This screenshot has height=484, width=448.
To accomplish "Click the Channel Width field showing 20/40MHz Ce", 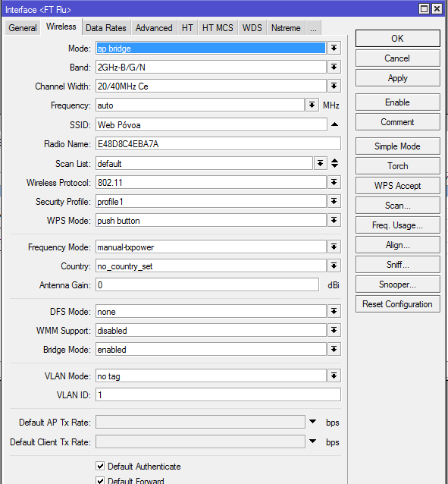I will 211,86.
